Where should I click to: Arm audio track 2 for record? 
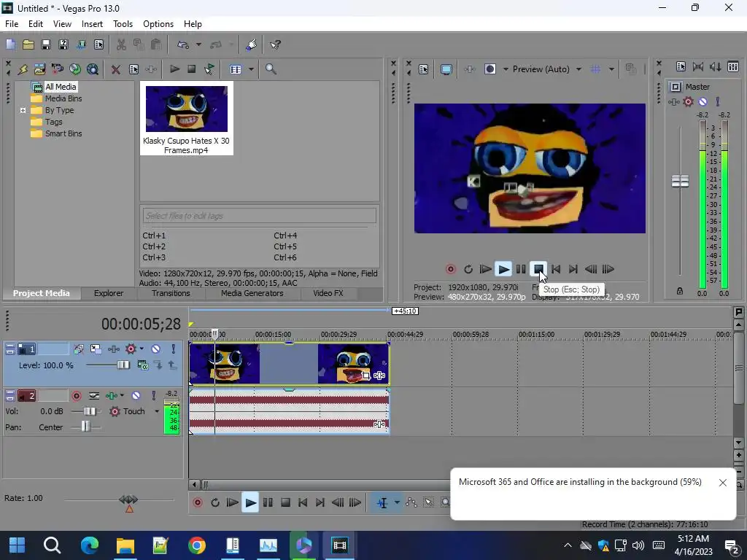click(76, 396)
